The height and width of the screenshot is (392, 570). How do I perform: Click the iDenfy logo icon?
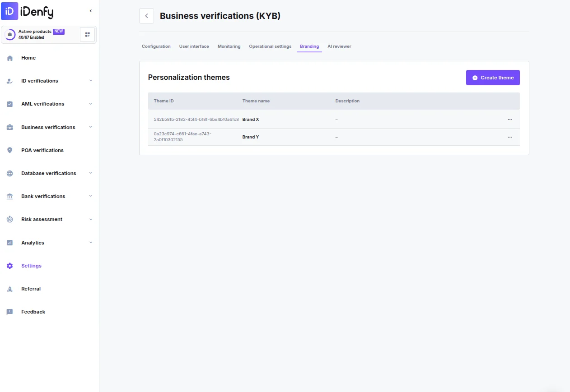tap(9, 11)
